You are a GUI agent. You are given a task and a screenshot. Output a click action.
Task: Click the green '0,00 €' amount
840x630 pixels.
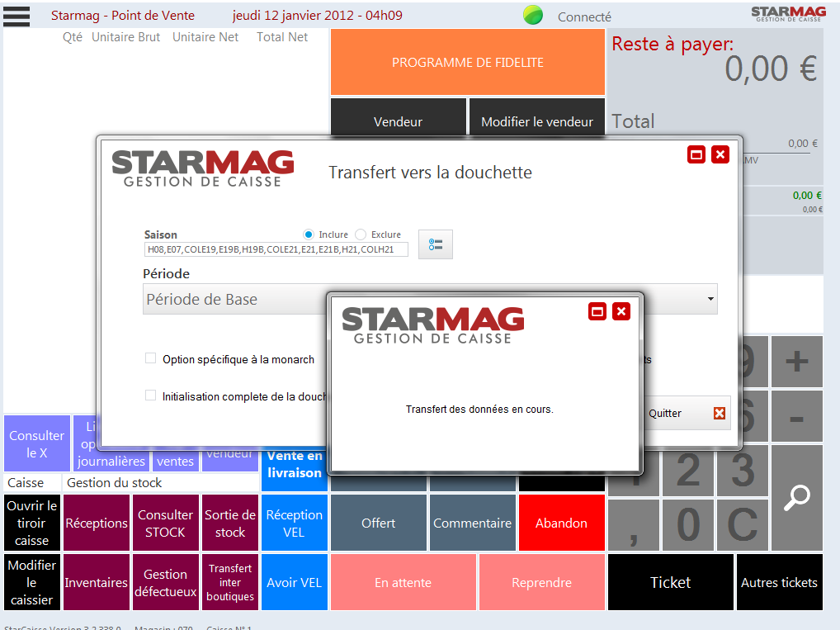pyautogui.click(x=807, y=195)
